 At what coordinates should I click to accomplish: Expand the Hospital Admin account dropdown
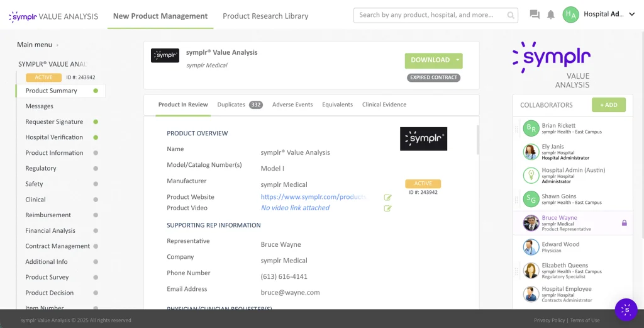coord(632,14)
